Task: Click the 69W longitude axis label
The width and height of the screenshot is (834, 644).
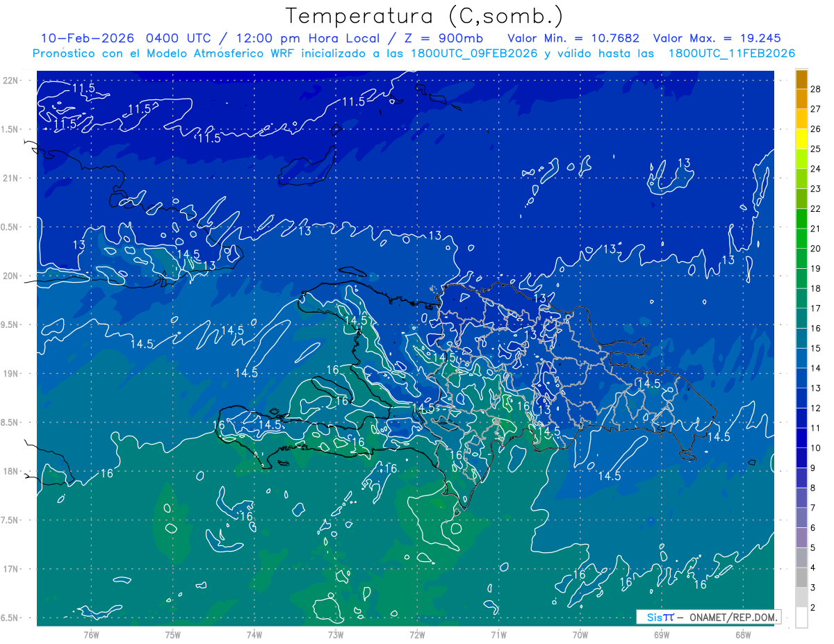Action: click(662, 635)
